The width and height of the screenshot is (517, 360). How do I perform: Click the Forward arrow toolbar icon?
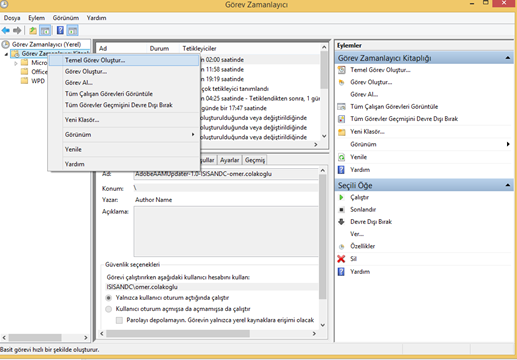[17, 31]
